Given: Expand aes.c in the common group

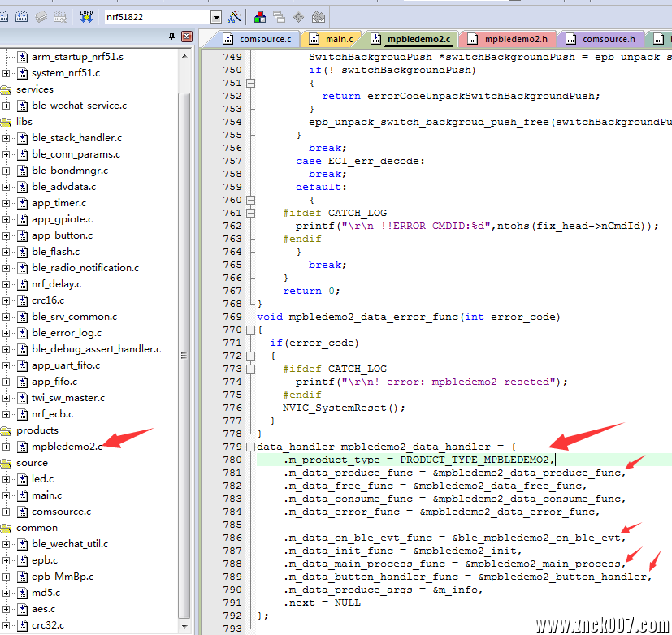Looking at the screenshot, I should pos(6,610).
